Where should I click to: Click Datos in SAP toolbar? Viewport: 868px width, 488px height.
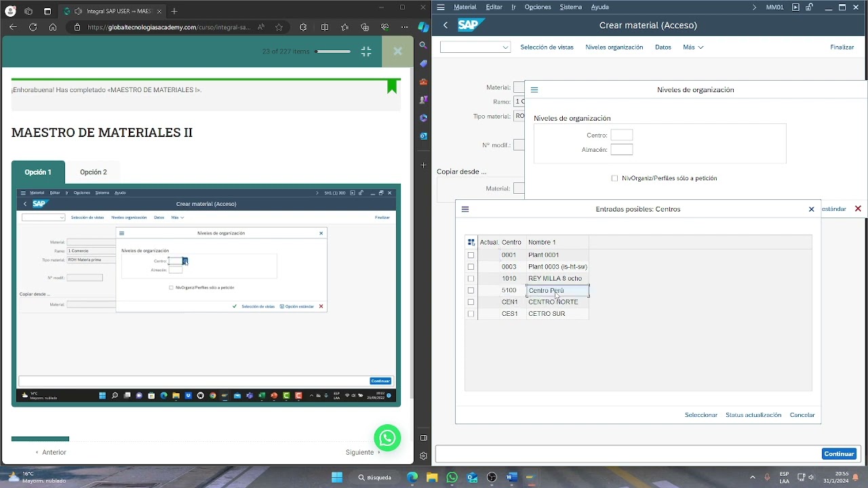tap(663, 47)
